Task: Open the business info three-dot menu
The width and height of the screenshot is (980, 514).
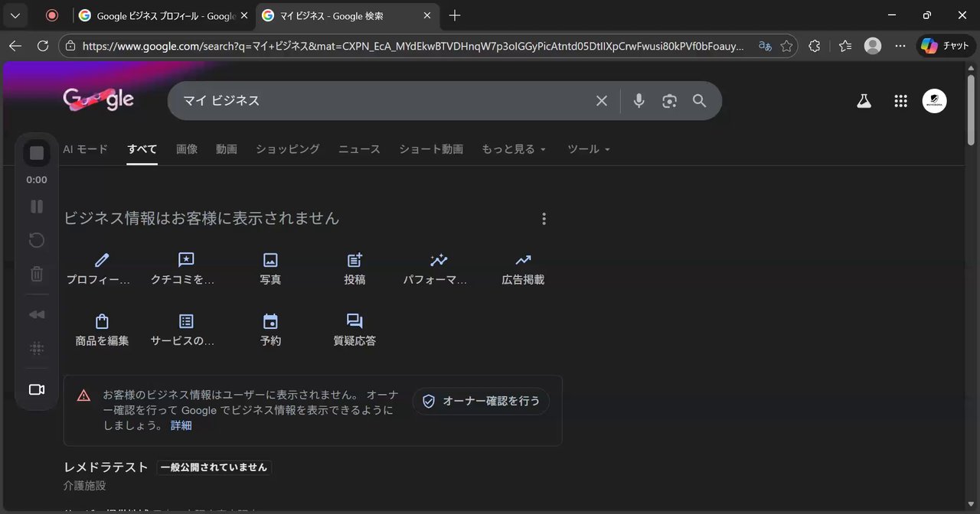Action: click(544, 219)
